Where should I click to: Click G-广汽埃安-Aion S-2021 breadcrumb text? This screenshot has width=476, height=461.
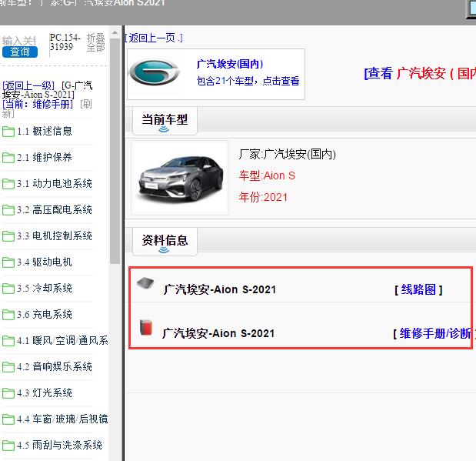[x=48, y=90]
